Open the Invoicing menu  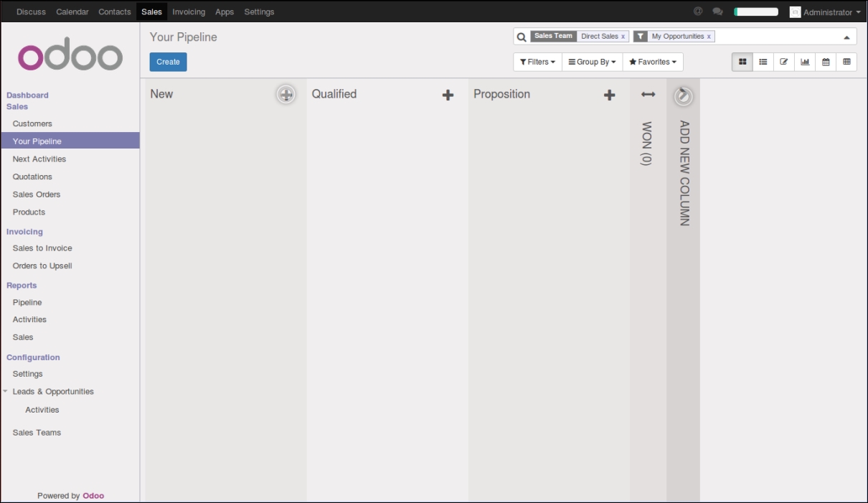point(189,11)
